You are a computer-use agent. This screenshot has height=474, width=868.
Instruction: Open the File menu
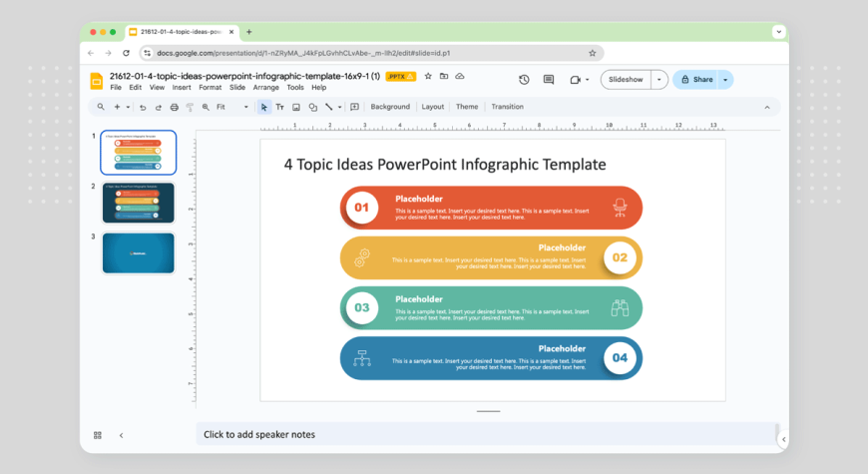point(116,88)
